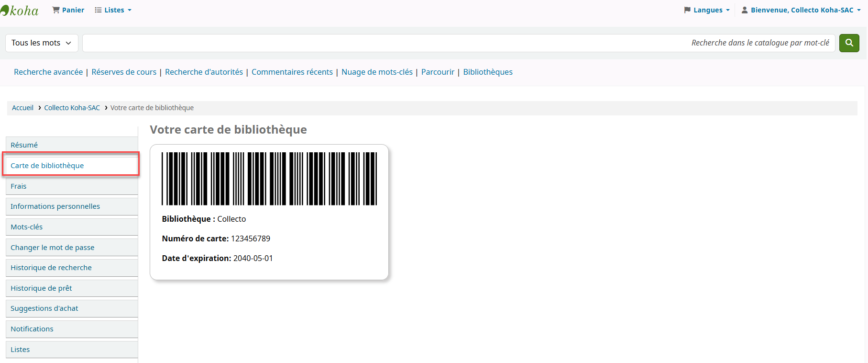This screenshot has width=868, height=363.
Task: Open Nuage de mots-clés page
Action: (x=377, y=72)
